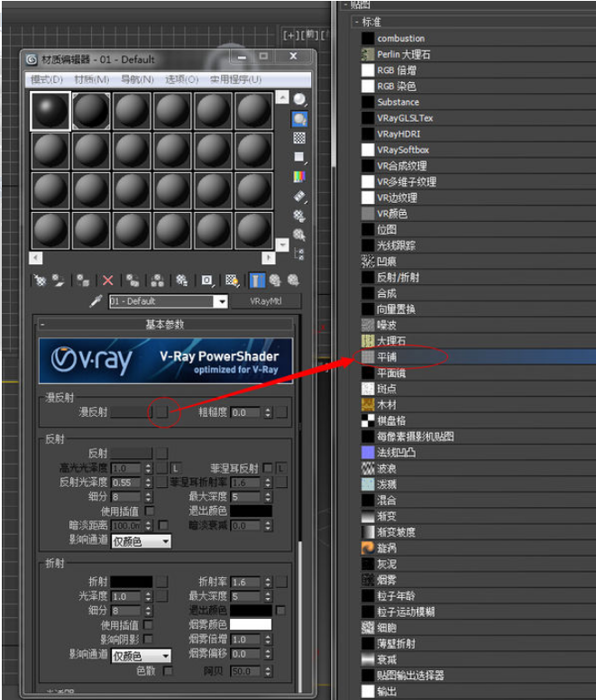The width and height of the screenshot is (596, 700).
Task: Toggle the Show End Result icon
Action: (256, 281)
